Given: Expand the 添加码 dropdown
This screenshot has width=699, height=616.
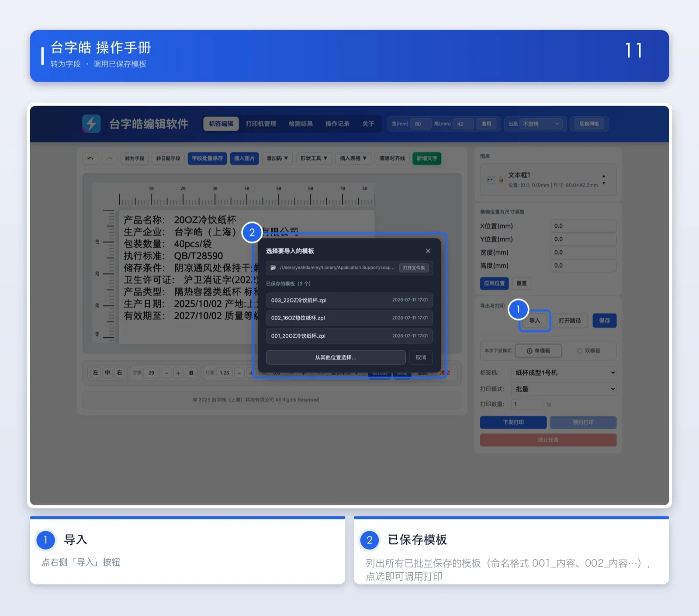Looking at the screenshot, I should [x=277, y=158].
